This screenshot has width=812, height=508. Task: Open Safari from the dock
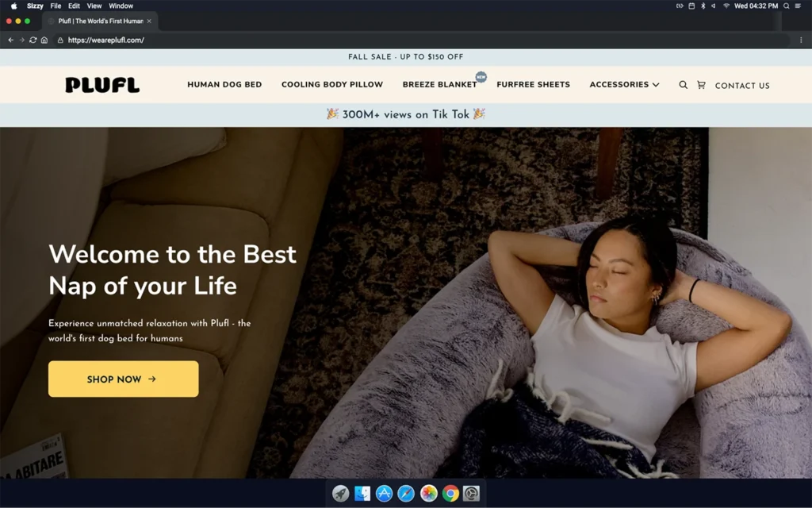[406, 494]
